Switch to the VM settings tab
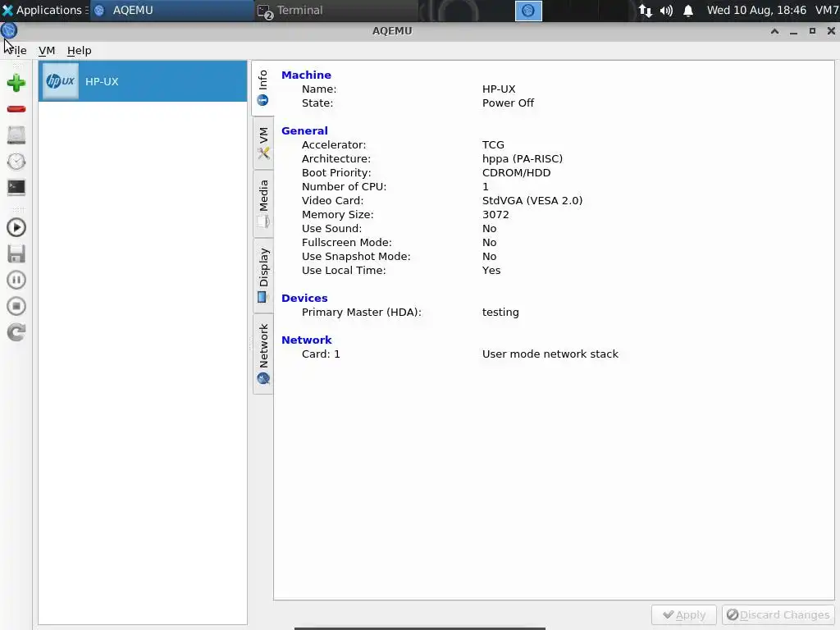 (x=263, y=143)
